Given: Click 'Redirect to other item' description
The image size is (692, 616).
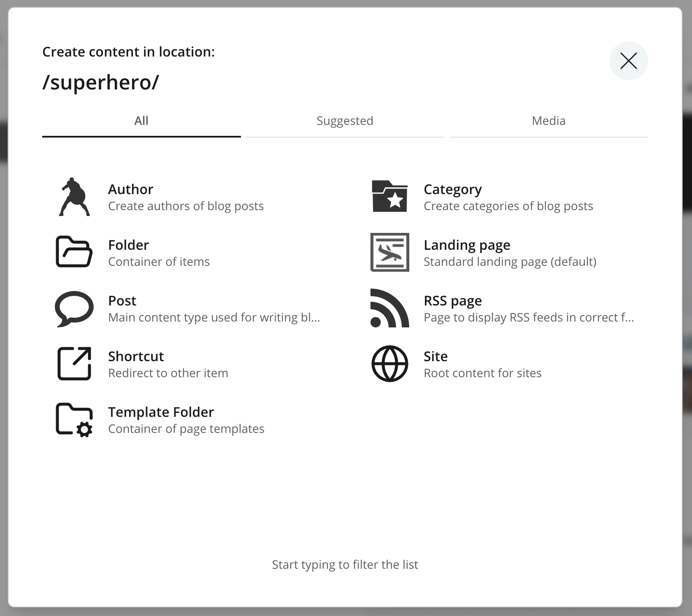Looking at the screenshot, I should click(x=168, y=373).
